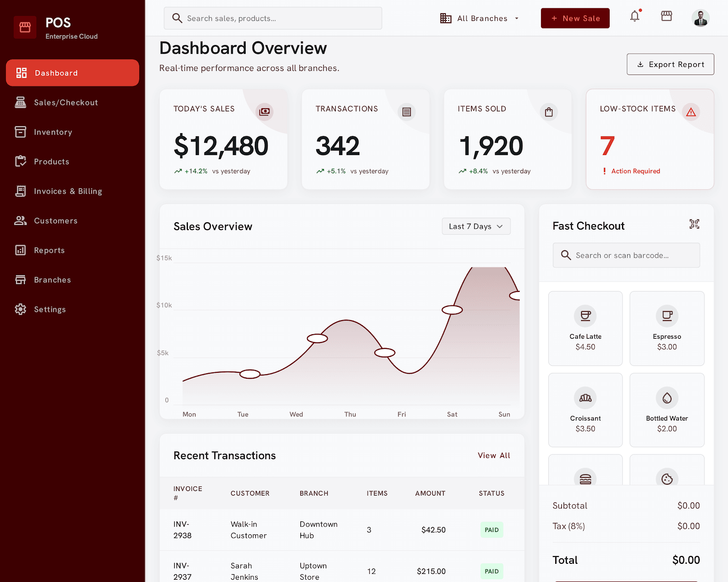Click the $42.50 amount

pyautogui.click(x=433, y=530)
